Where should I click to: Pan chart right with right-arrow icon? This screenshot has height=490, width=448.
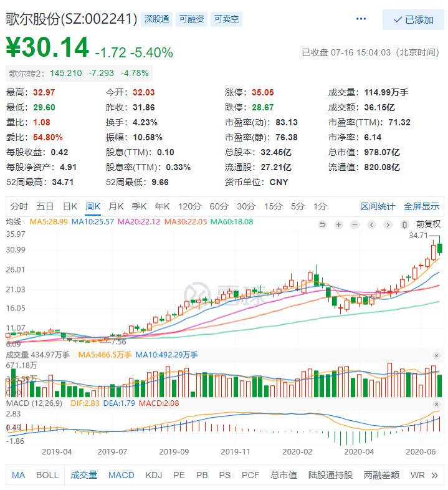click(x=388, y=224)
